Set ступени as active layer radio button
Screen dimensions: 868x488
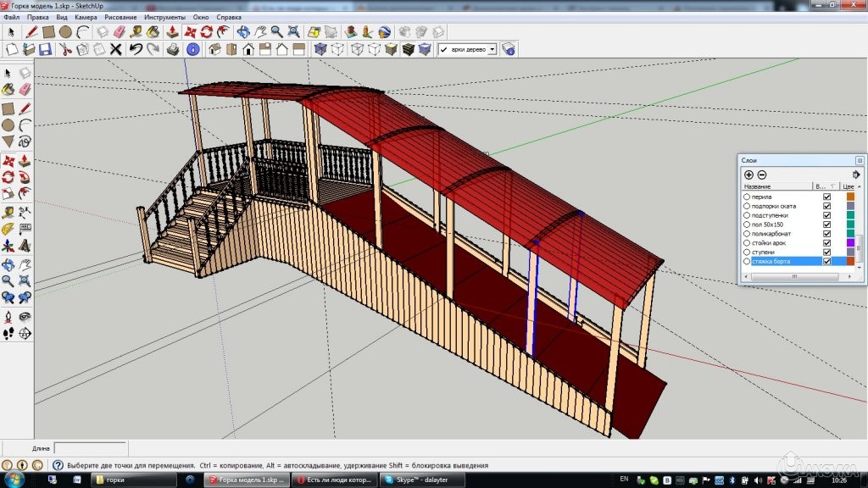747,252
